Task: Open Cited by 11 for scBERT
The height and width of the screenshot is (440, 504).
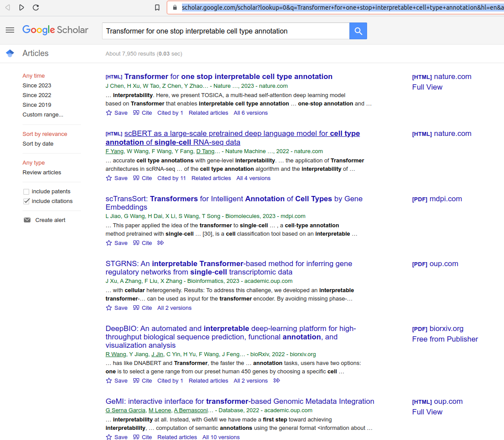Action: (171, 178)
